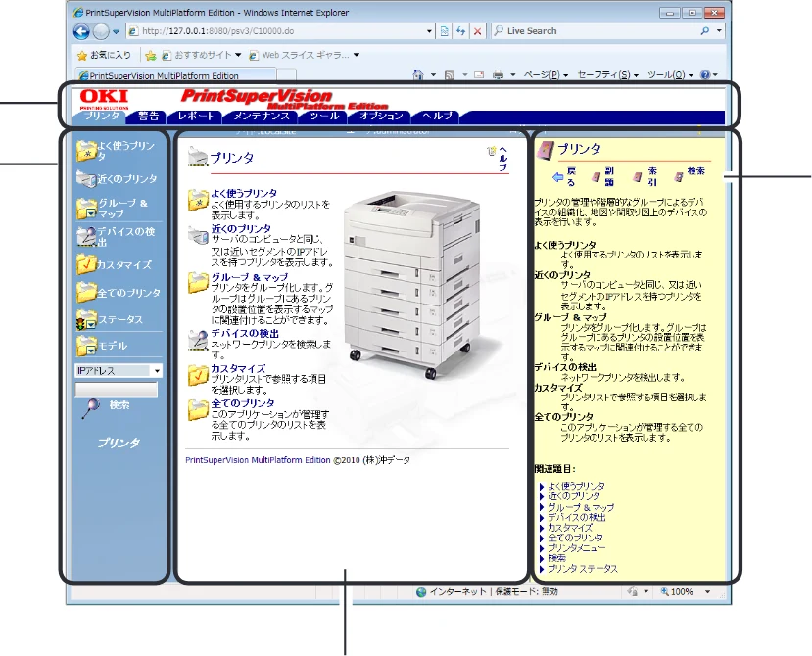Viewport: 812px width, 656px height.
Task: Open the ページ(P) command bar dropdown
Action: click(x=546, y=75)
